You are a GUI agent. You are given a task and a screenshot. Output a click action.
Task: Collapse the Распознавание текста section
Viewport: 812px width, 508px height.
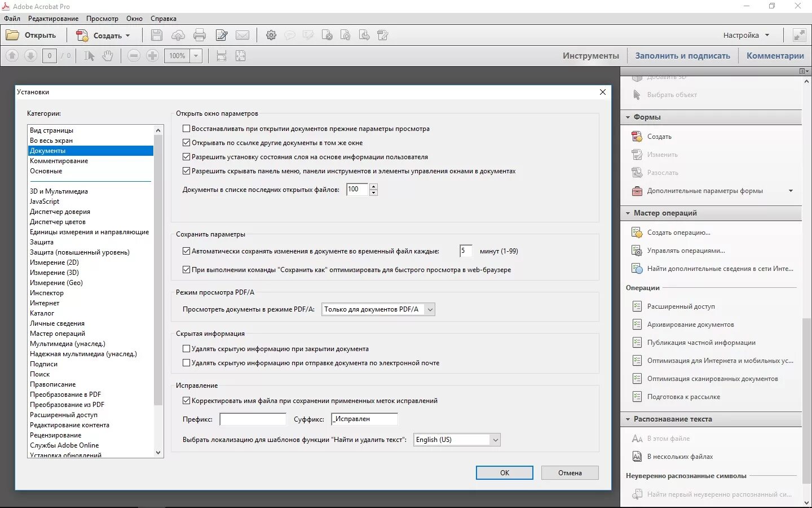pos(628,419)
